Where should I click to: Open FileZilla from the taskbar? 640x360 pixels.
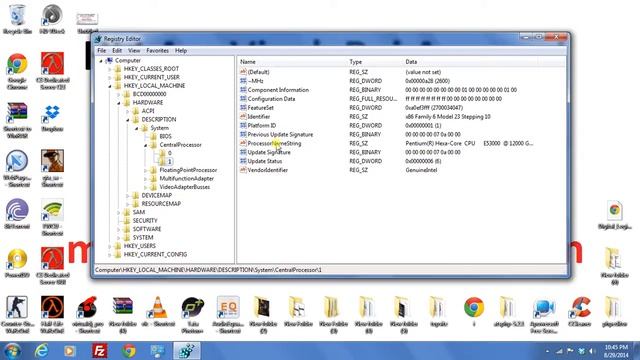pos(99,351)
